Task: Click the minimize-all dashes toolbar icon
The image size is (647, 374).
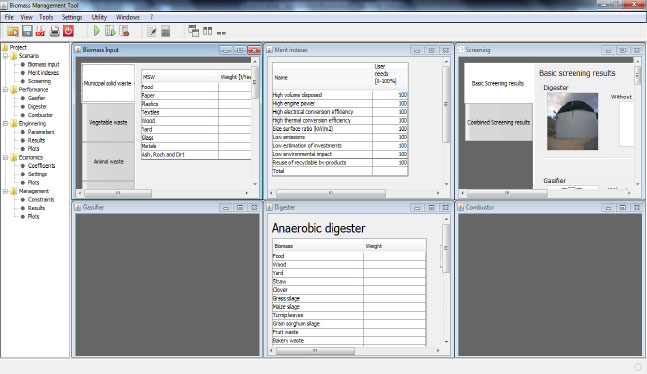Action: [221, 33]
